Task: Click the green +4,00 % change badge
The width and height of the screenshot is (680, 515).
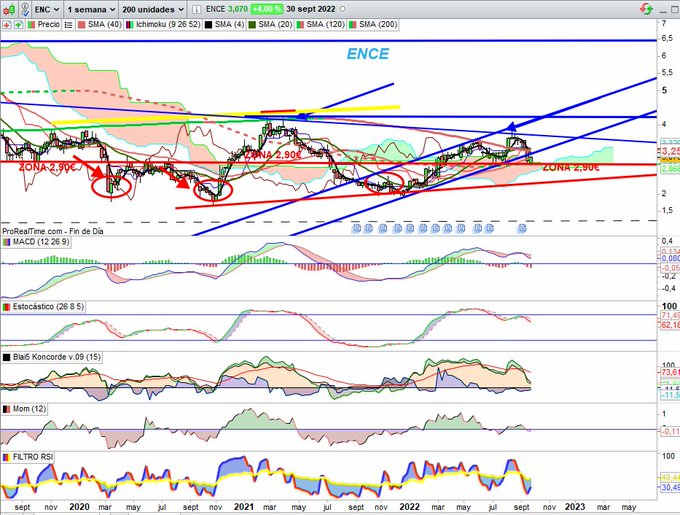Action: pyautogui.click(x=267, y=9)
